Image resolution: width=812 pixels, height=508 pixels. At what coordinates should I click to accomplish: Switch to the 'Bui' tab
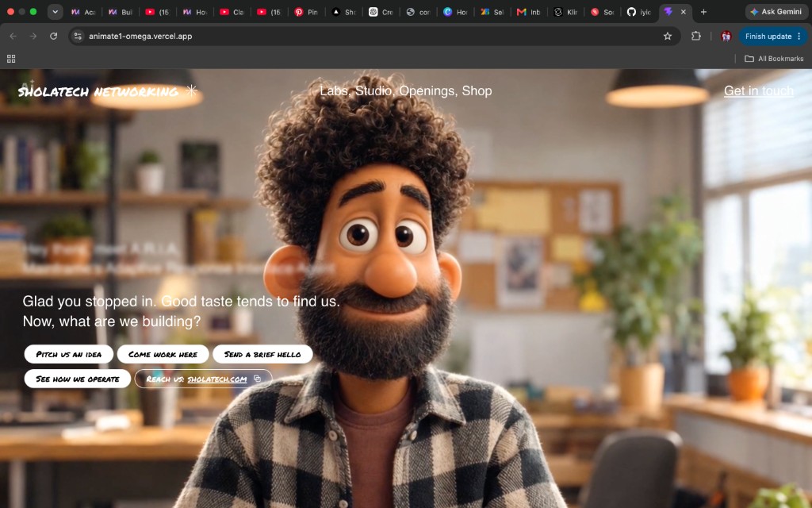[121, 12]
